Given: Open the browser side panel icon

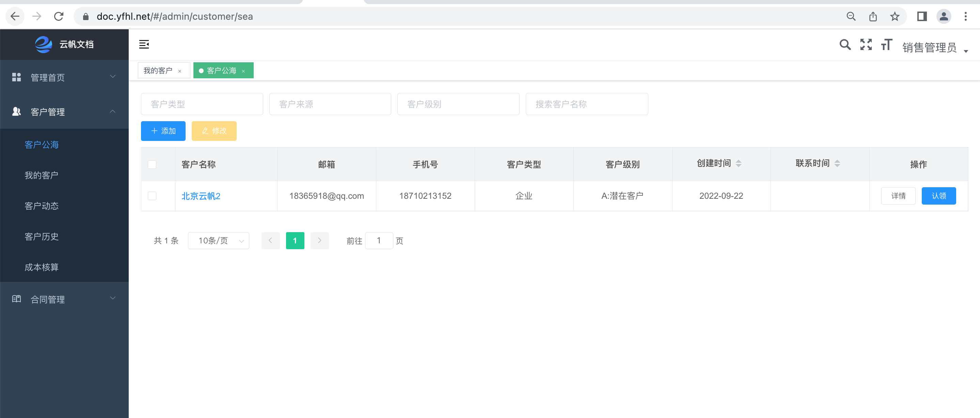Looking at the screenshot, I should point(922,16).
